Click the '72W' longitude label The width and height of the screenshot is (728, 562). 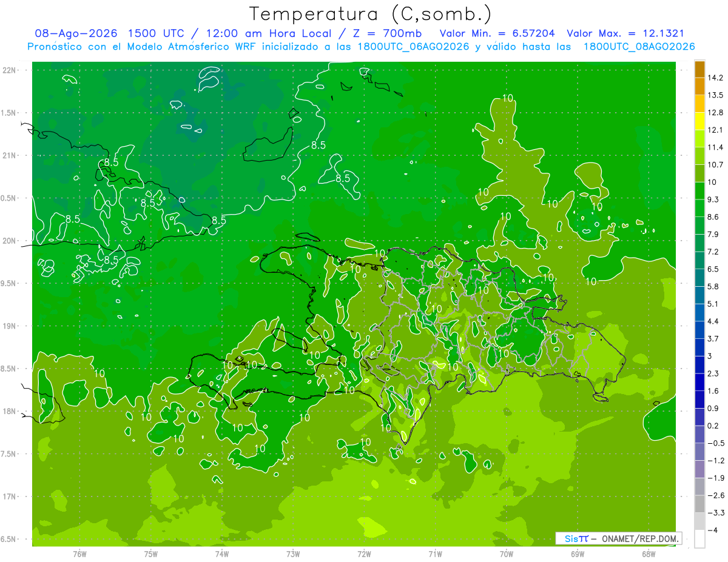tap(364, 554)
